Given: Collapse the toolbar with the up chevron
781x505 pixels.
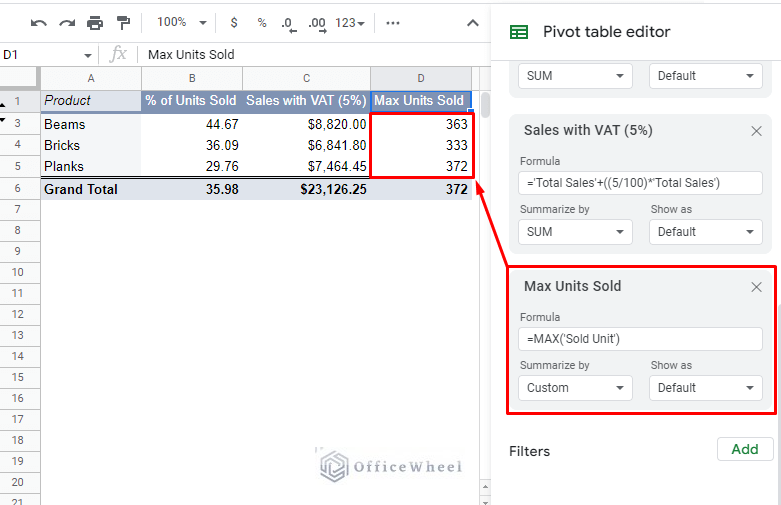Looking at the screenshot, I should point(473,22).
